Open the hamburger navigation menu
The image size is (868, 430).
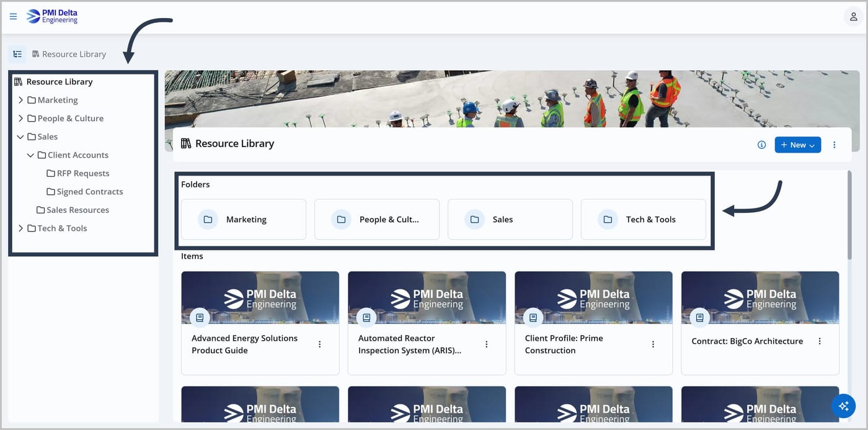(x=13, y=16)
